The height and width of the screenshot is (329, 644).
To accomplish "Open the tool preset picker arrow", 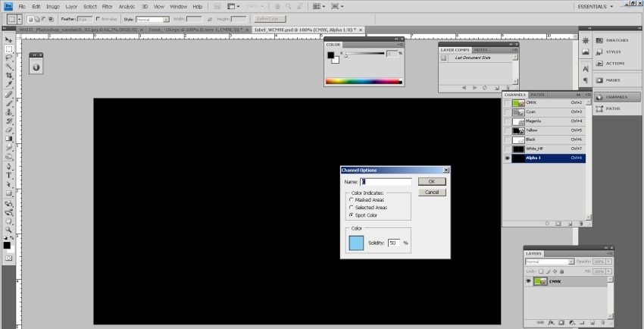I will pyautogui.click(x=19, y=19).
